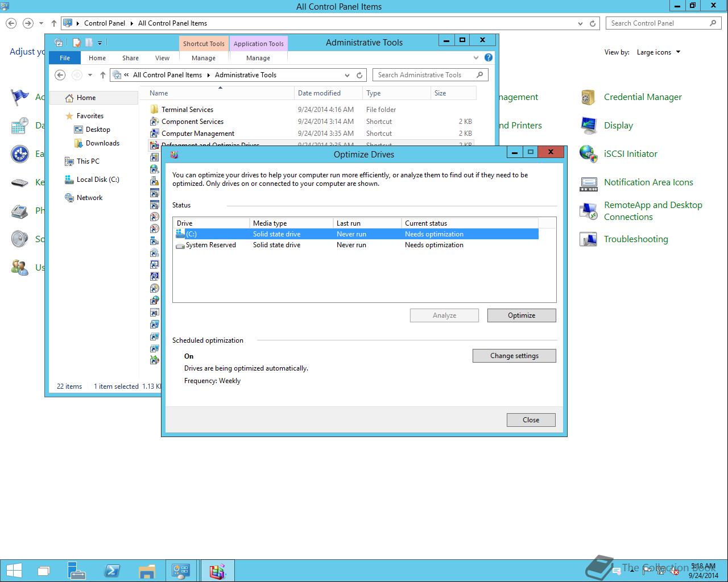This screenshot has height=582, width=728.
Task: Click the Search Administrative Tools field
Action: 430,75
